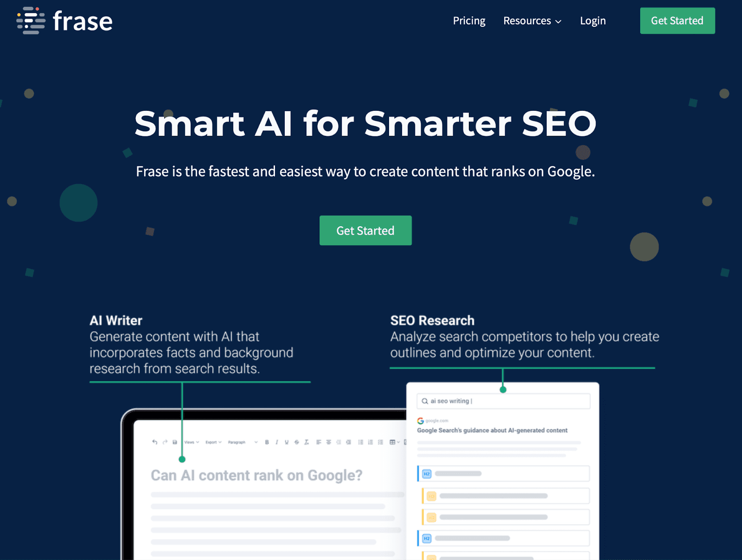Screen dimensions: 742x560
Task: Click the 'SEO Research' feature heading
Action: click(x=432, y=320)
